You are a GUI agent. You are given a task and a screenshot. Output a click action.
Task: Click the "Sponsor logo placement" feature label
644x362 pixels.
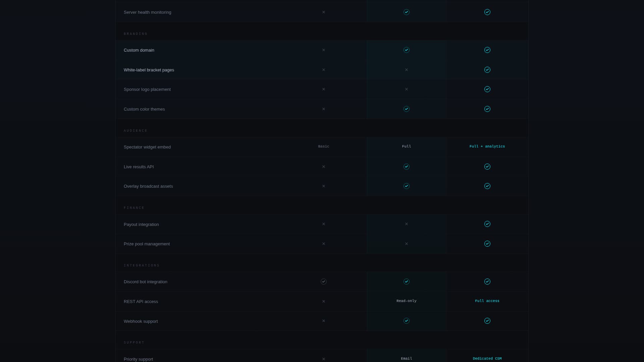click(147, 89)
